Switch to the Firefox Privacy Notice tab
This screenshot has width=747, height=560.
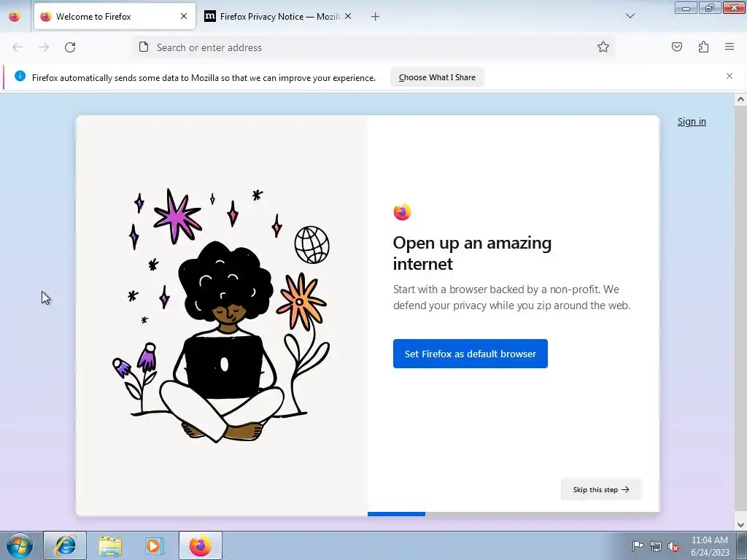pos(278,16)
